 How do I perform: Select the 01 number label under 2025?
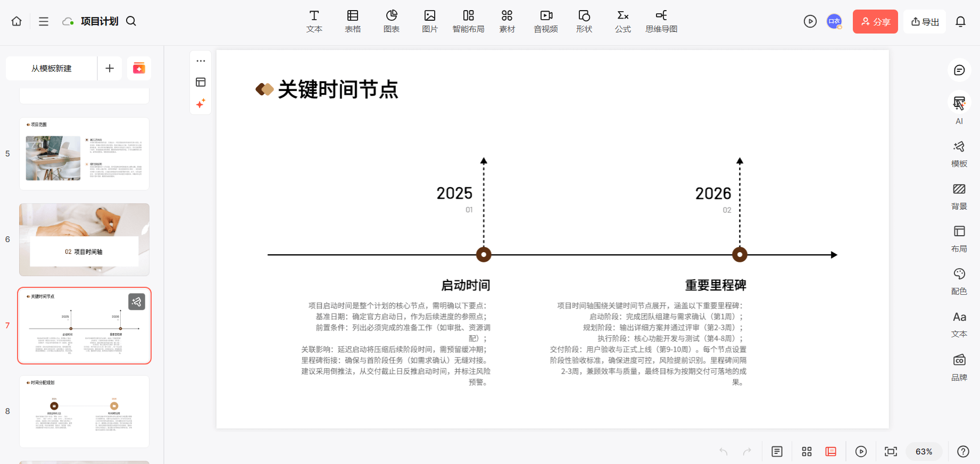click(469, 210)
